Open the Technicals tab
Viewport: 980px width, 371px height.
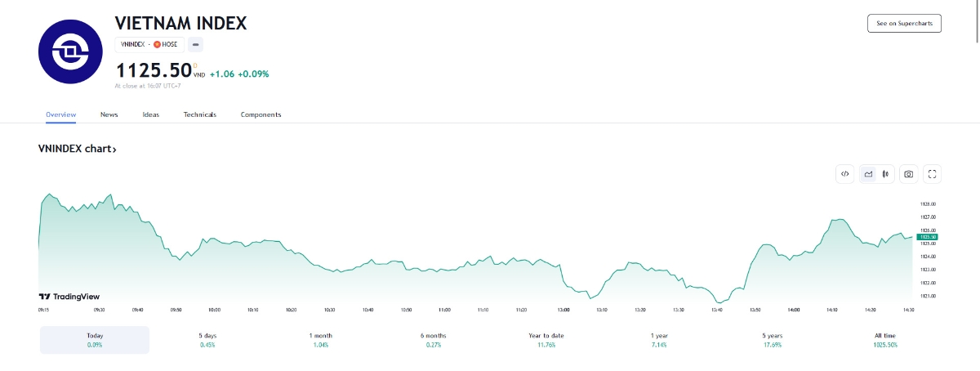200,114
